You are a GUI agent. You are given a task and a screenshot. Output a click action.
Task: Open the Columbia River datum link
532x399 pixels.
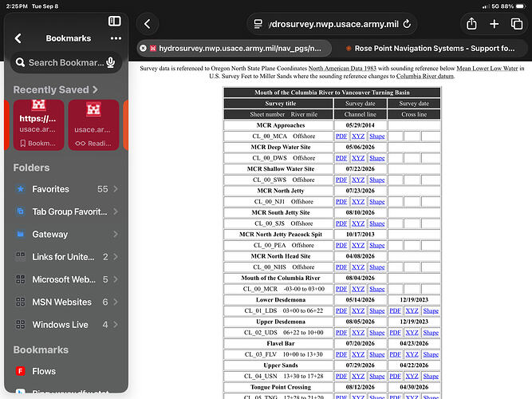coord(425,76)
